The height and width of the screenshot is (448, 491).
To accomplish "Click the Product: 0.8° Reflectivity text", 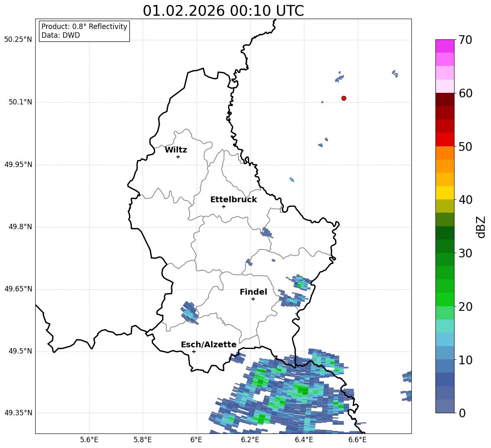I will (84, 26).
